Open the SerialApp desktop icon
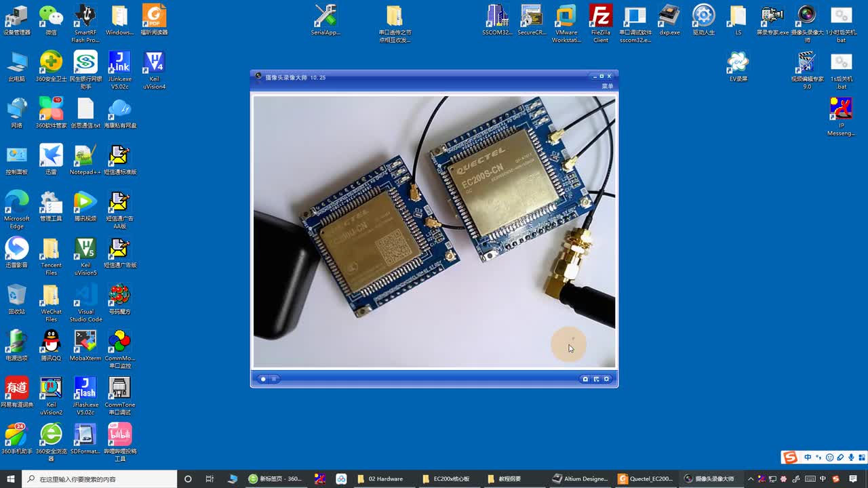The image size is (868, 488). click(x=325, y=20)
